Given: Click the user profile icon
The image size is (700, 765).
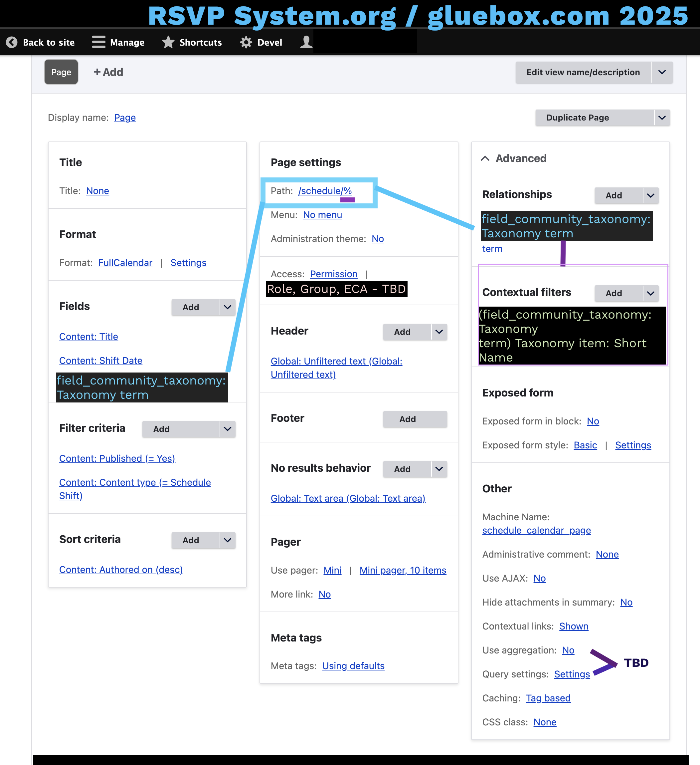Looking at the screenshot, I should click(305, 43).
